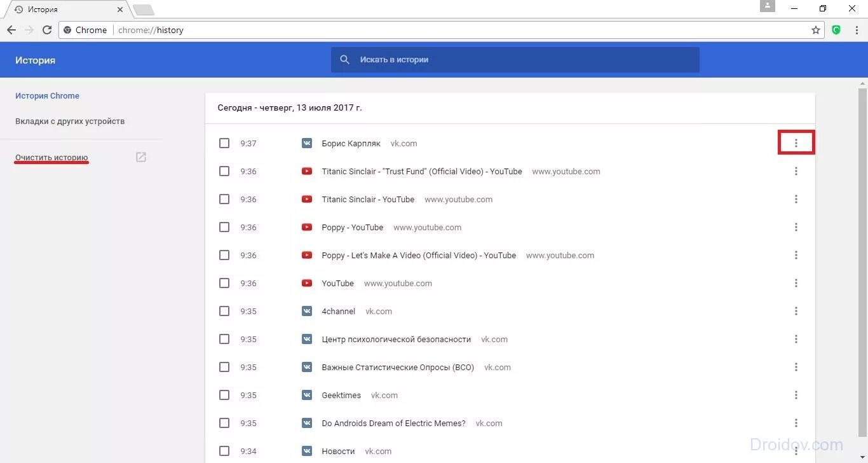Open three-dot menu for Do Androids Dream entry
The image size is (868, 463).
pyautogui.click(x=796, y=423)
